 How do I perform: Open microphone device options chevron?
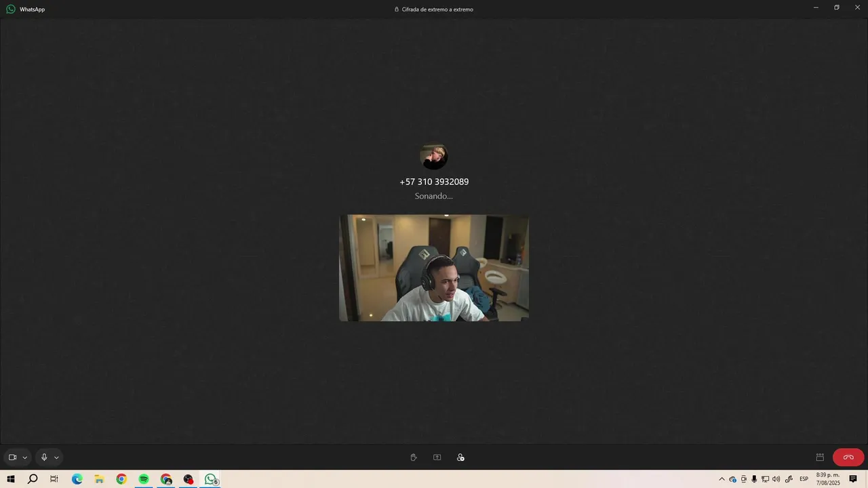56,457
